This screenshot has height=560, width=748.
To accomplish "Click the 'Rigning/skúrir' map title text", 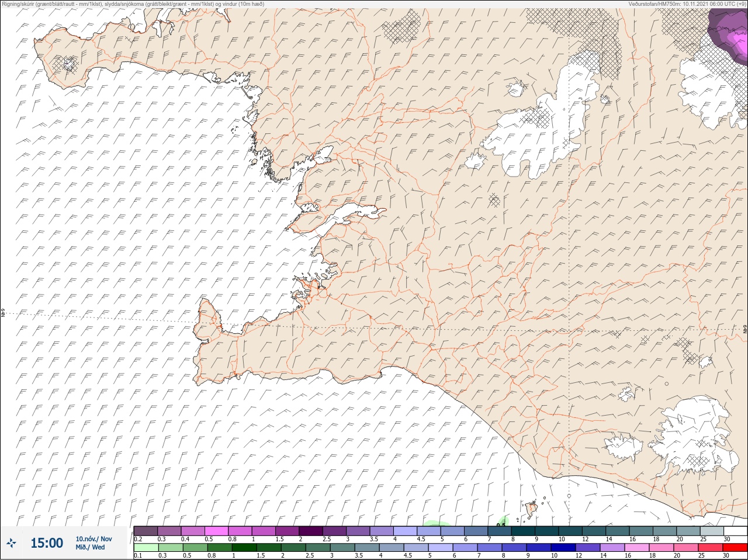I will [133, 4].
